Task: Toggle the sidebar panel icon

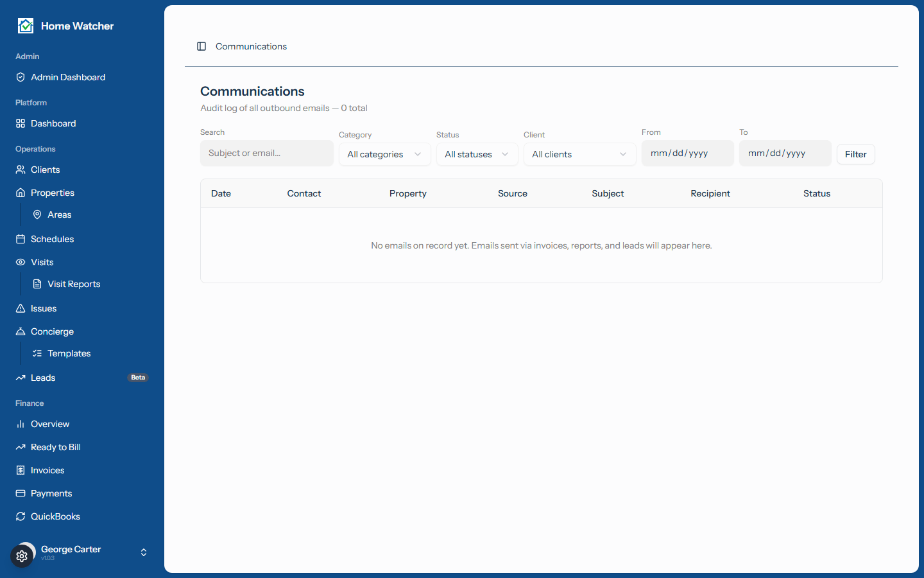Action: pyautogui.click(x=201, y=46)
